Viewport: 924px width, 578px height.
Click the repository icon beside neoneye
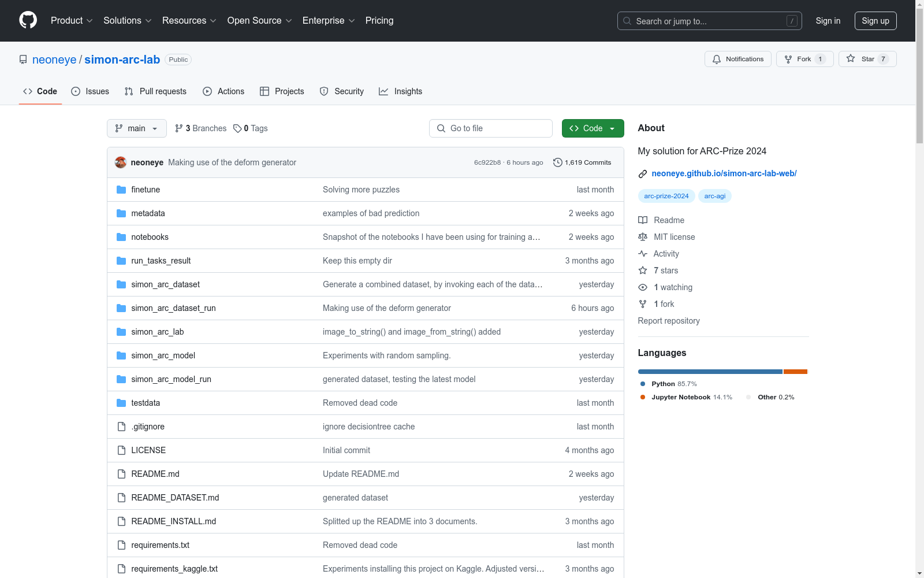coord(23,60)
